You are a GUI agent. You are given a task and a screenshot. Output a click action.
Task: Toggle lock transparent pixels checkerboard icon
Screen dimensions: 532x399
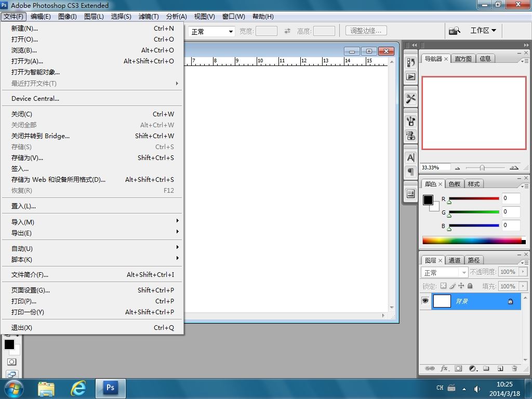tap(443, 286)
